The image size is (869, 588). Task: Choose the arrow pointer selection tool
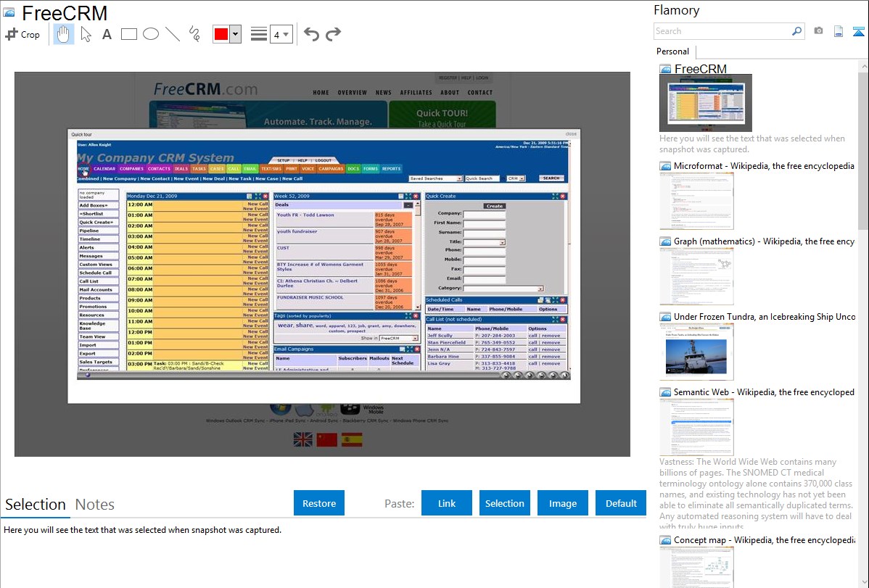click(x=86, y=34)
